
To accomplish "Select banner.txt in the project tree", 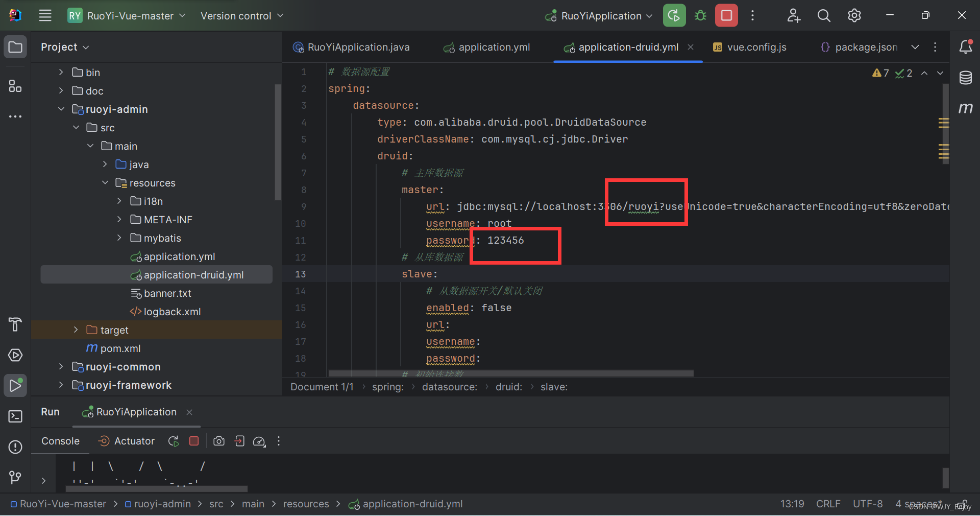I will coord(161,293).
